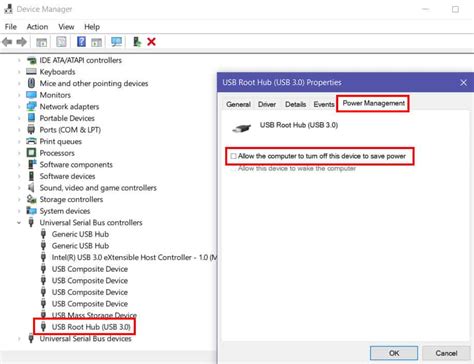The width and height of the screenshot is (474, 364).
Task: Click the red X Uninstall device icon
Action: click(x=151, y=42)
